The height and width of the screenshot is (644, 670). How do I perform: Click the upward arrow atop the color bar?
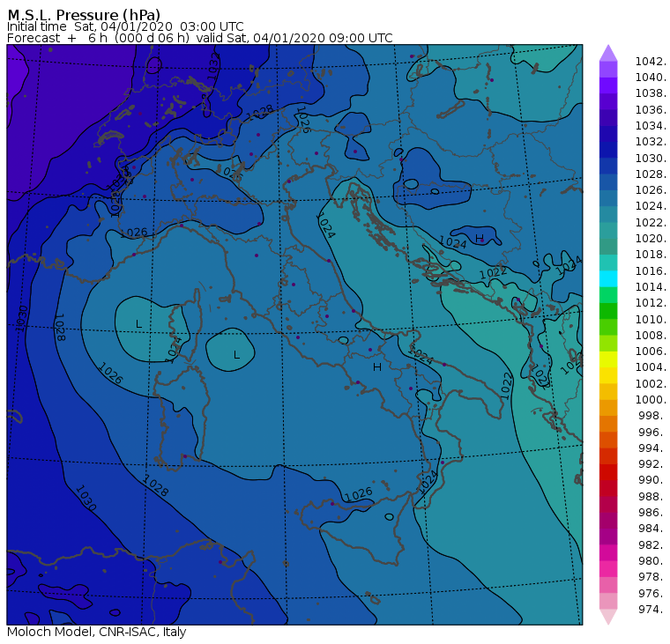608,53
